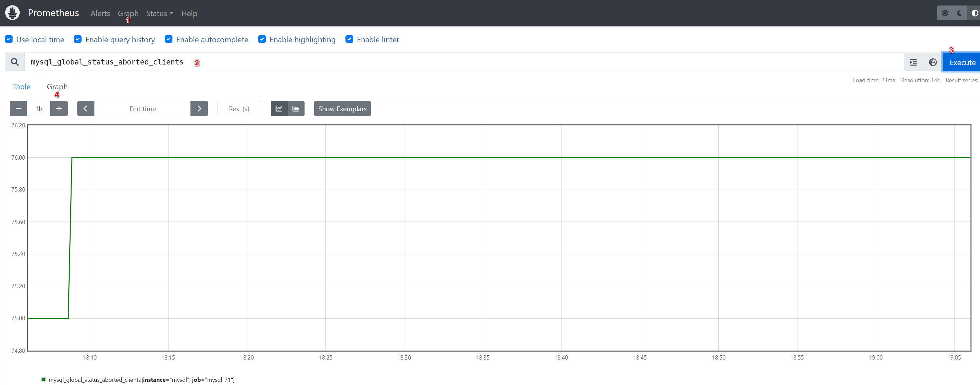Open the Table tab
Viewport: 980px width, 385px height.
22,86
